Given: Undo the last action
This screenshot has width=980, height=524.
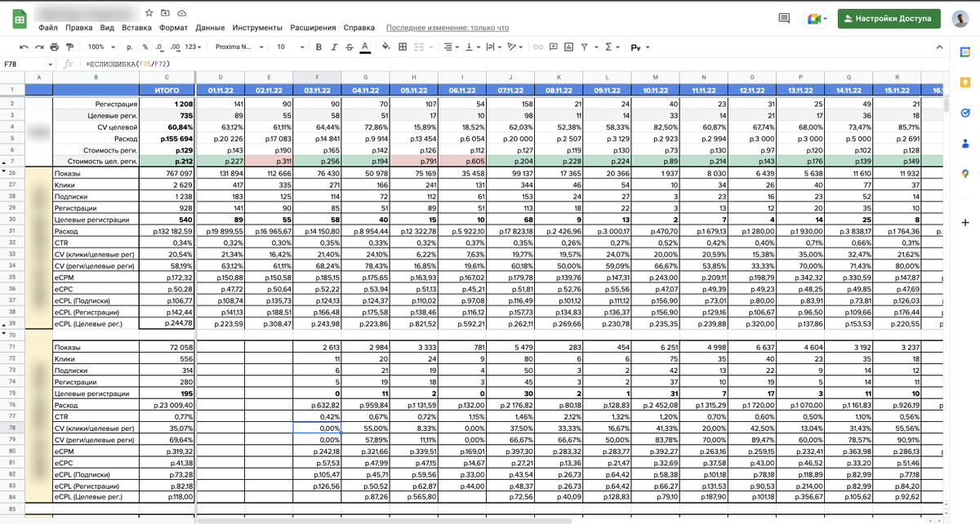Looking at the screenshot, I should click(x=25, y=47).
